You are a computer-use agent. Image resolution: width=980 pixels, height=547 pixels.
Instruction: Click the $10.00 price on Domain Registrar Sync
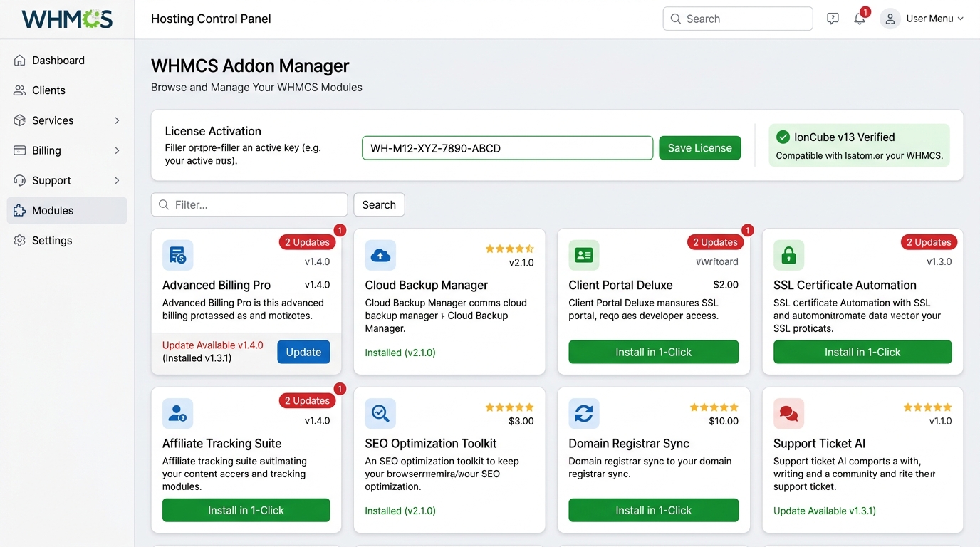tap(724, 421)
